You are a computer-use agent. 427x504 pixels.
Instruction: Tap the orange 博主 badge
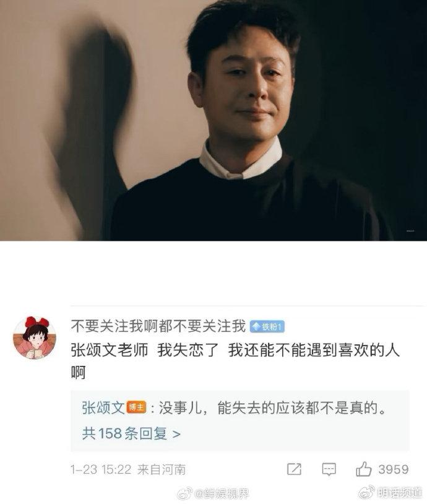[136, 407]
